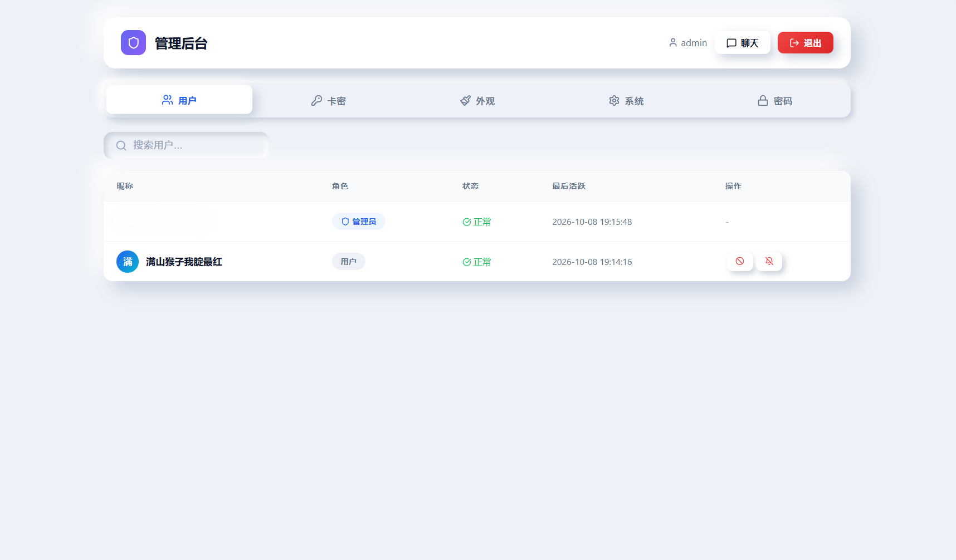The width and height of the screenshot is (956, 560).
Task: Ban user 满山猴子我腚最红 with the prohibit icon
Action: [740, 261]
